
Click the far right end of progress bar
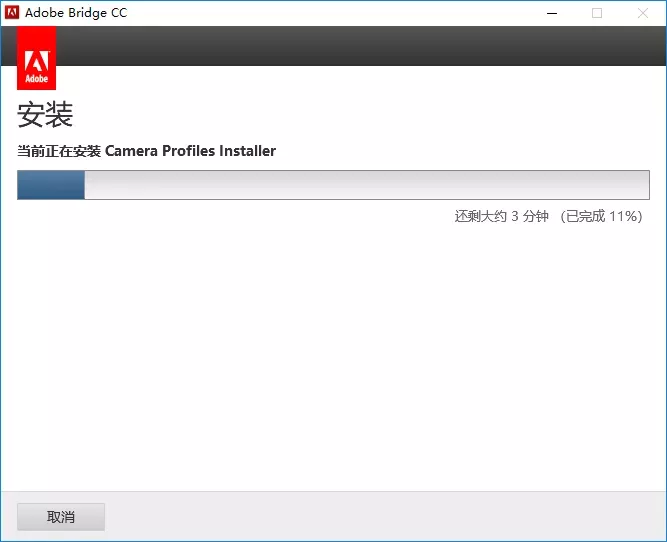point(643,185)
